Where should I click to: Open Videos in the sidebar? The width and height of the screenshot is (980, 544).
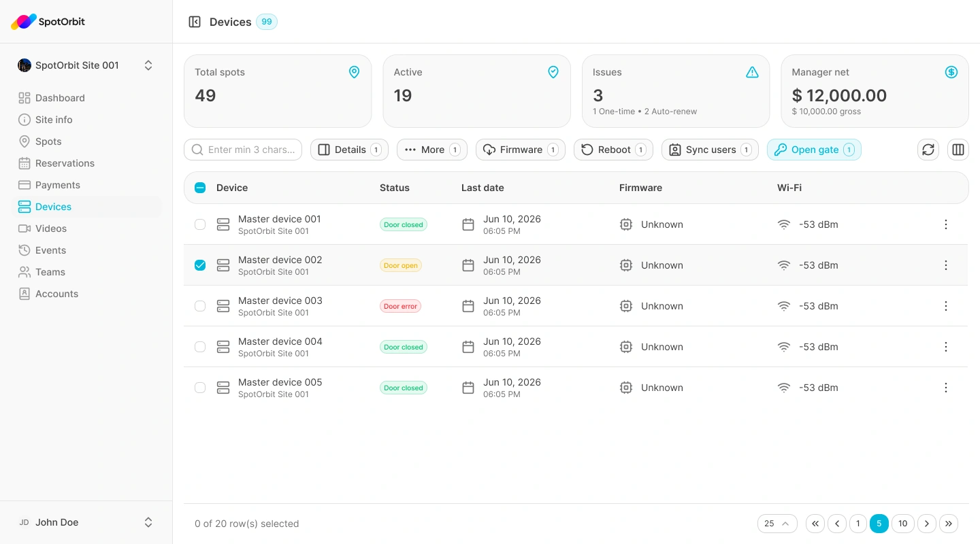(x=86, y=228)
